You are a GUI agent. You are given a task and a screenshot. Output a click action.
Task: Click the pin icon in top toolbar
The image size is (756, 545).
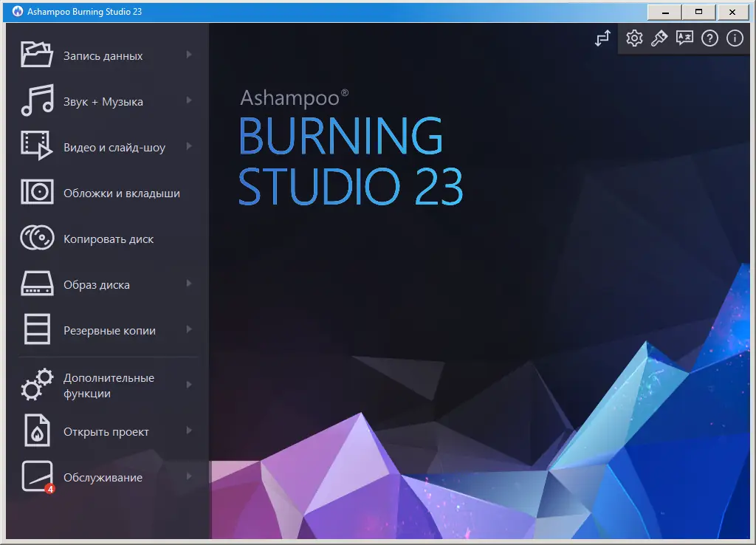[659, 38]
